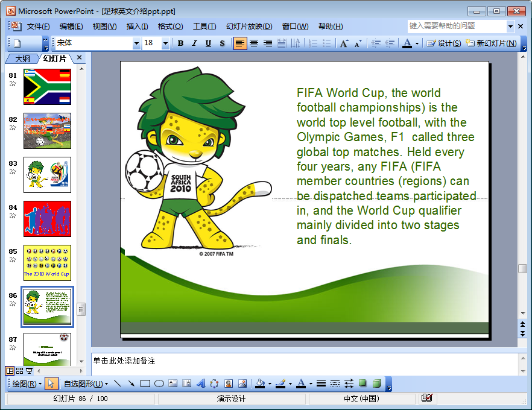This screenshot has width=532, height=410.
Task: Click the Slide Show view icon
Action: coord(30,371)
